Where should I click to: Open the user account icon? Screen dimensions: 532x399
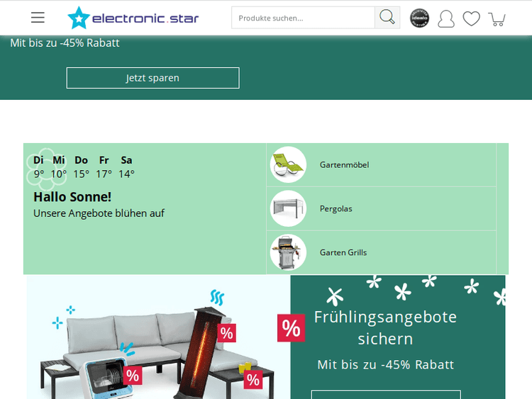tap(446, 18)
